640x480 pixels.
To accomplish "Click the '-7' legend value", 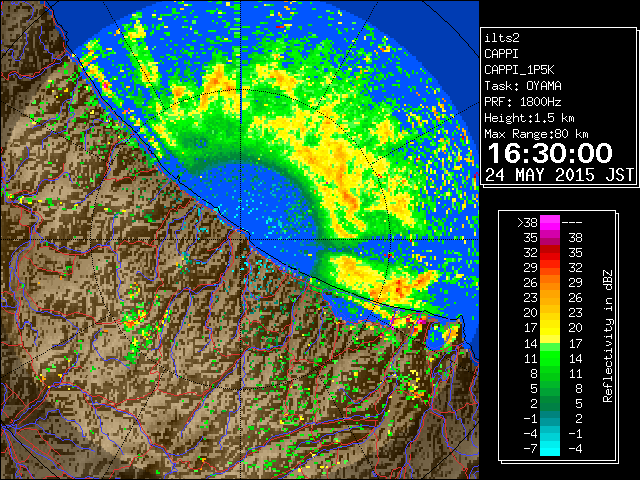I will click(x=530, y=449).
